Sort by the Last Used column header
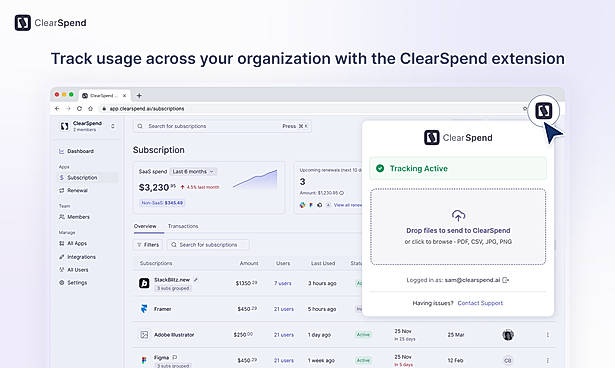The width and height of the screenshot is (615, 368). [323, 263]
